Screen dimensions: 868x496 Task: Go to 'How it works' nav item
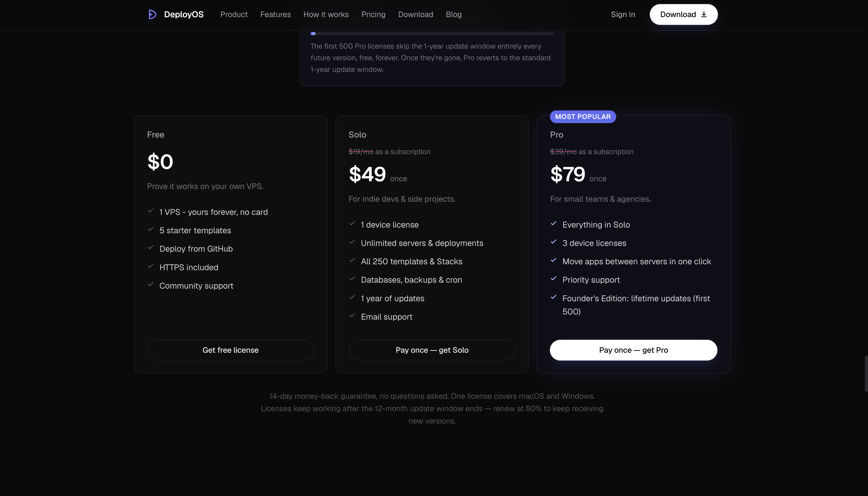point(326,14)
